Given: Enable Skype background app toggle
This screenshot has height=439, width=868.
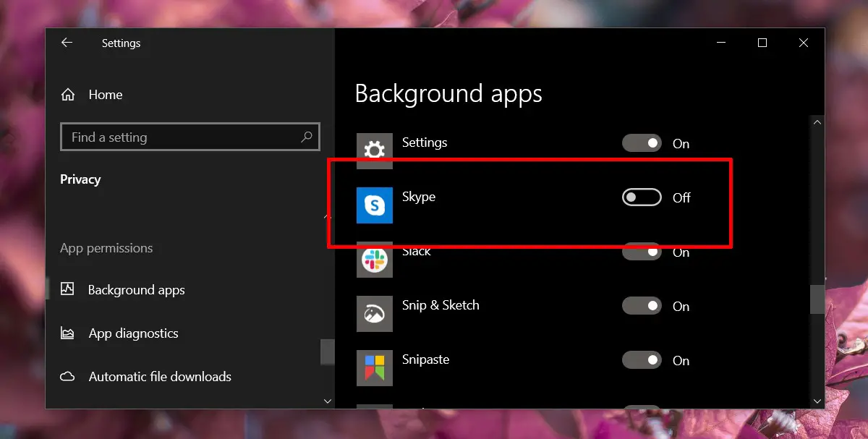Looking at the screenshot, I should 642,197.
